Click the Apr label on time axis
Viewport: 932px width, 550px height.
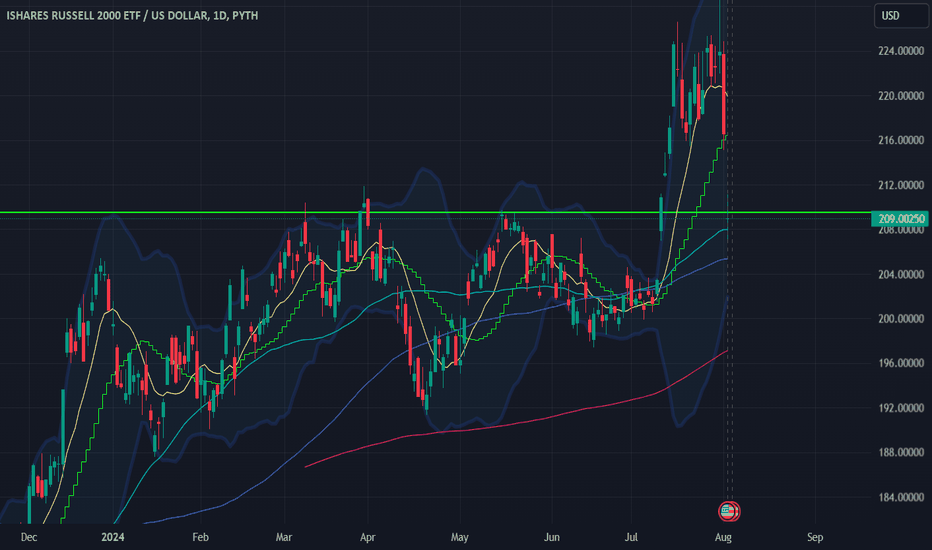(367, 537)
